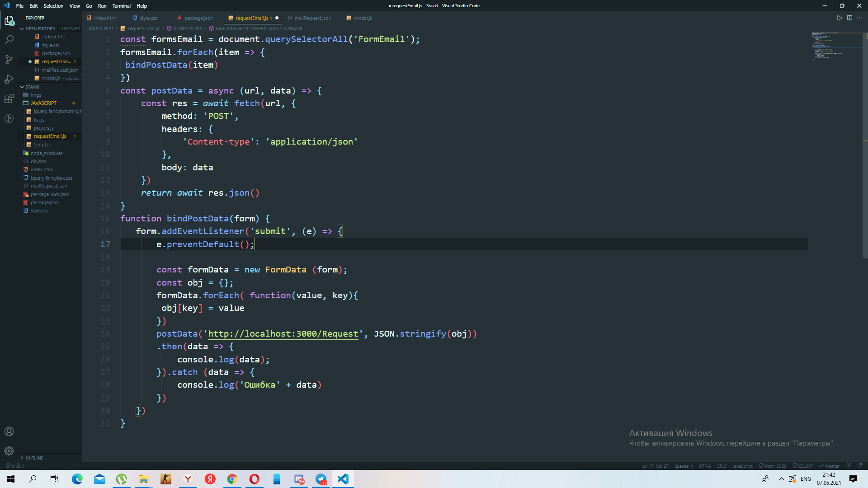Open the timeline icon in activity bar
868x488 pixels.
[x=9, y=118]
